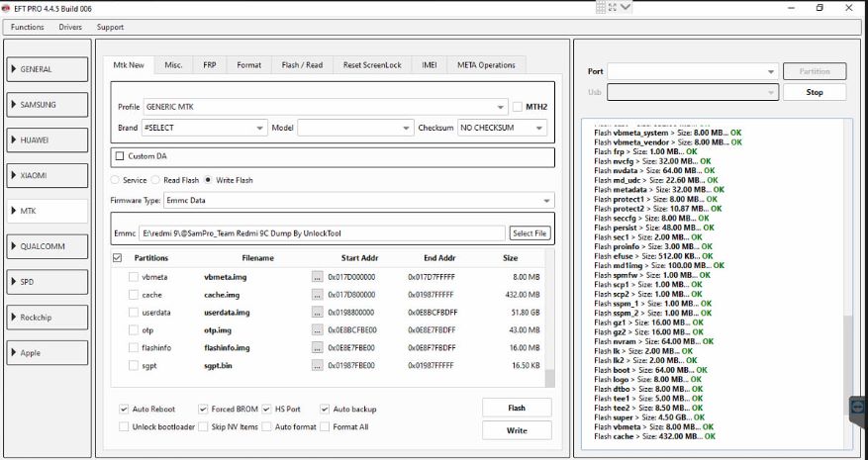
Task: Click browse button for userdata.img
Action: click(317, 313)
